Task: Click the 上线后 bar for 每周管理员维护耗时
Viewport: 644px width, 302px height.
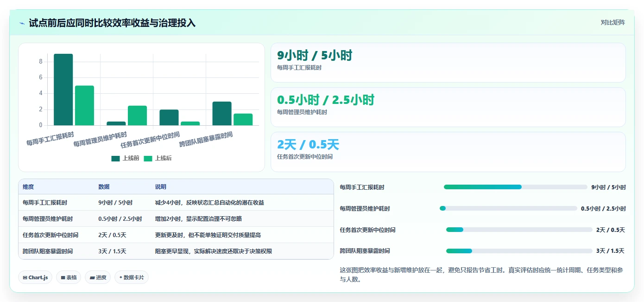Action: pyautogui.click(x=138, y=116)
